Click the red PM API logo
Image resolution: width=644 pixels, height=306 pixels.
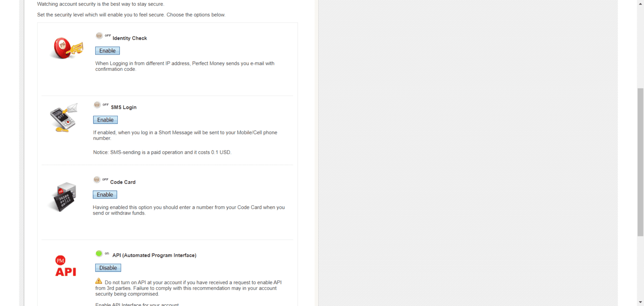(66, 266)
